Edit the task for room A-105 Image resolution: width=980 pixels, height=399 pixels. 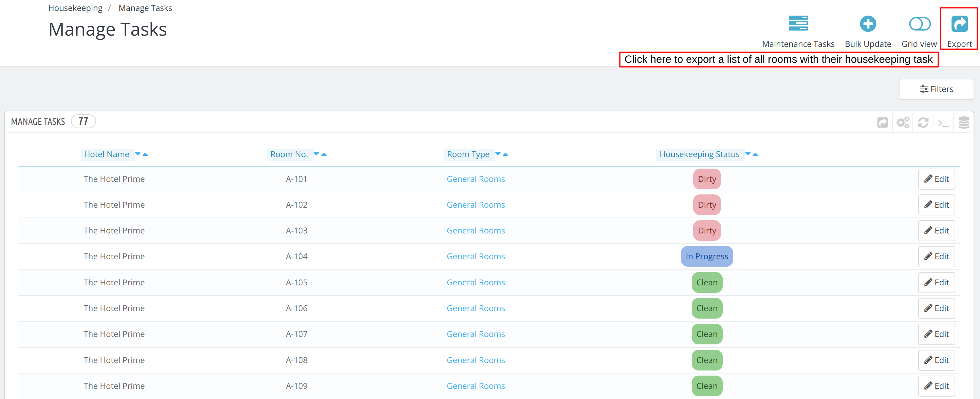tap(936, 282)
